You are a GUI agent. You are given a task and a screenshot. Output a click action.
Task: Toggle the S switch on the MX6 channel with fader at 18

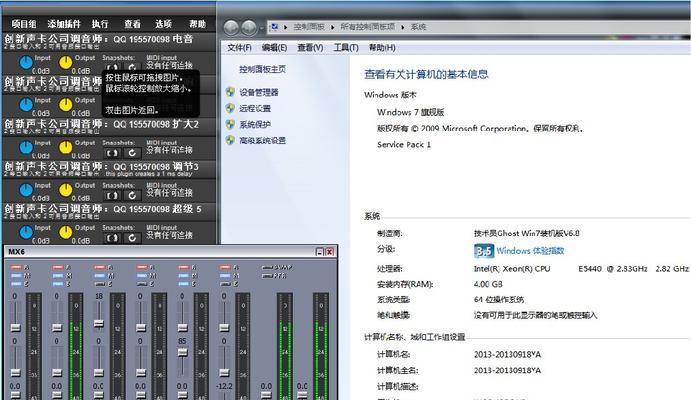tap(100, 284)
